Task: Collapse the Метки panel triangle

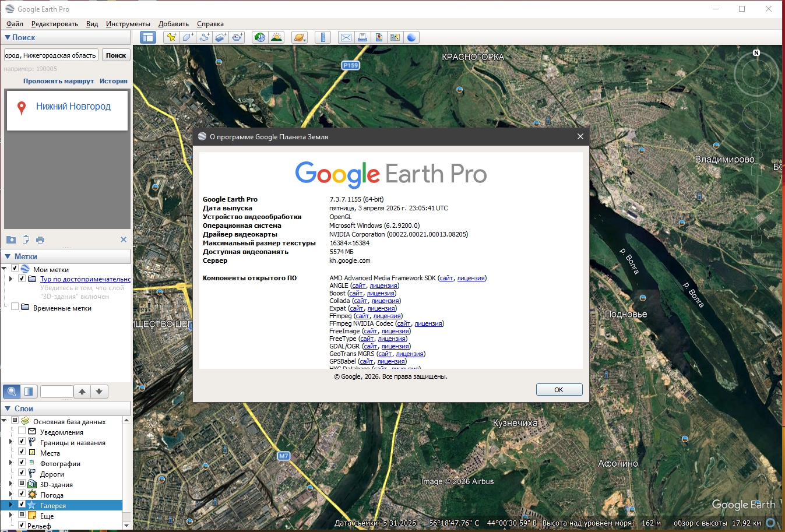Action: tap(8, 256)
